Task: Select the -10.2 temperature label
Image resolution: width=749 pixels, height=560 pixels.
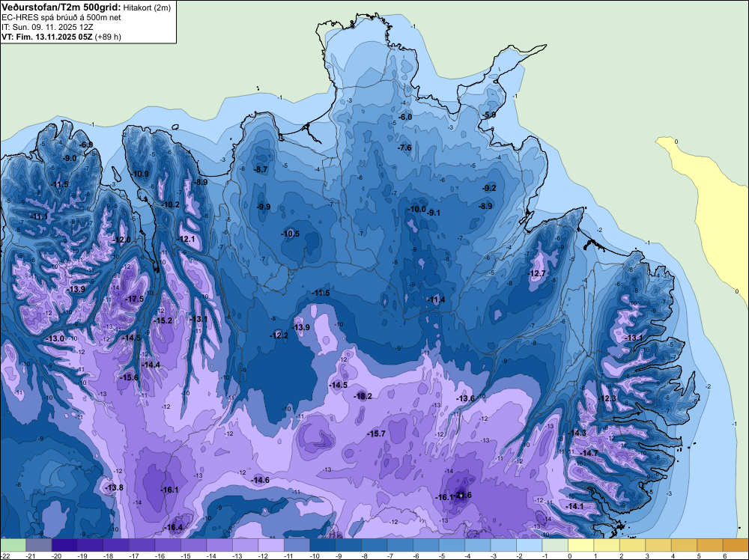Action: click(171, 204)
